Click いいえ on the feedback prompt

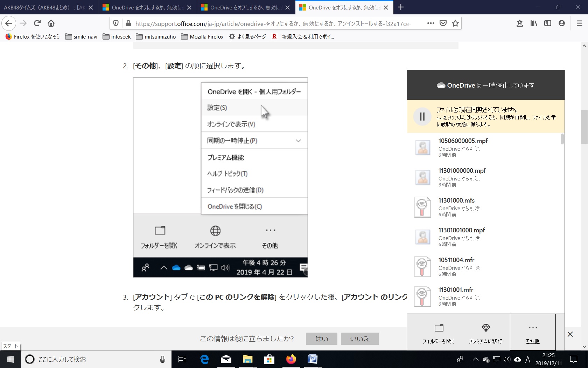(x=360, y=339)
